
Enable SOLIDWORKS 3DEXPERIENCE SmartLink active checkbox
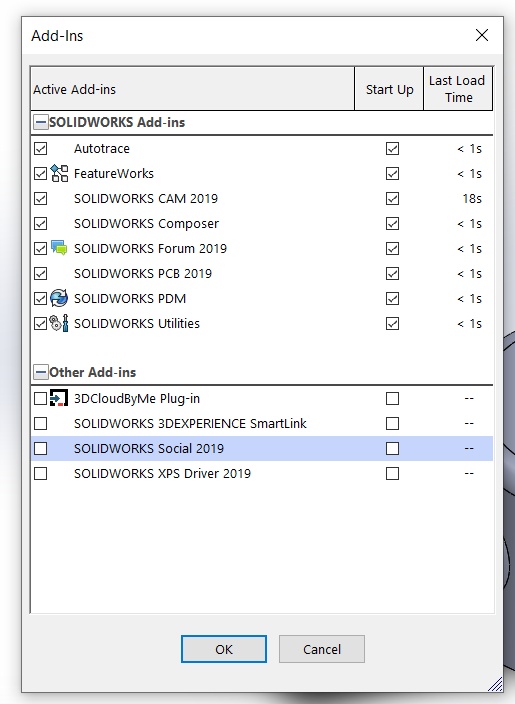(40, 423)
